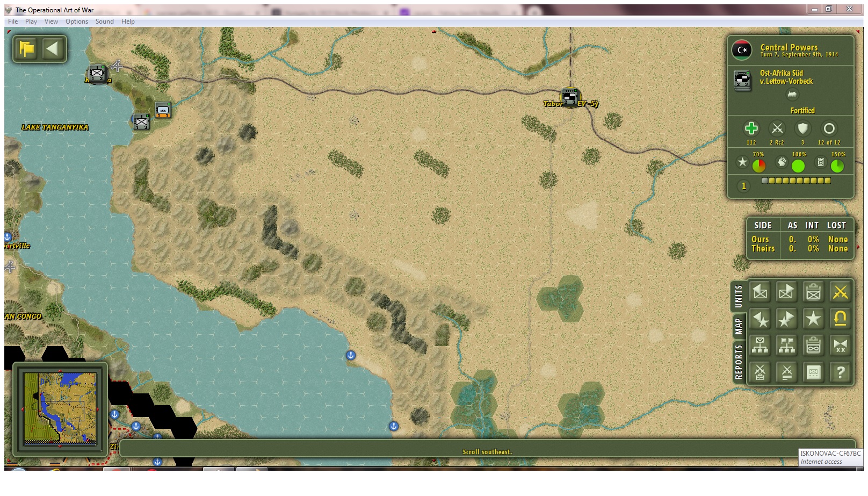The image size is (868, 496).
Task: Click the green cross health icon
Action: 751,128
